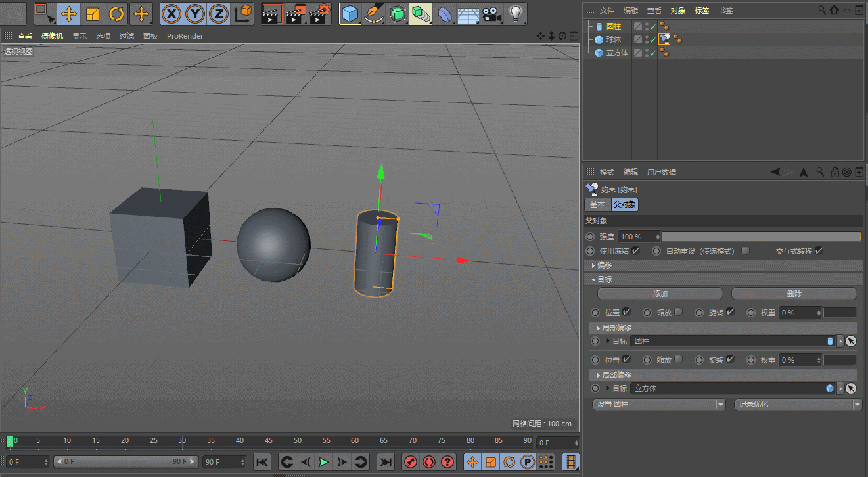Select the Rotate tool icon

tap(116, 13)
